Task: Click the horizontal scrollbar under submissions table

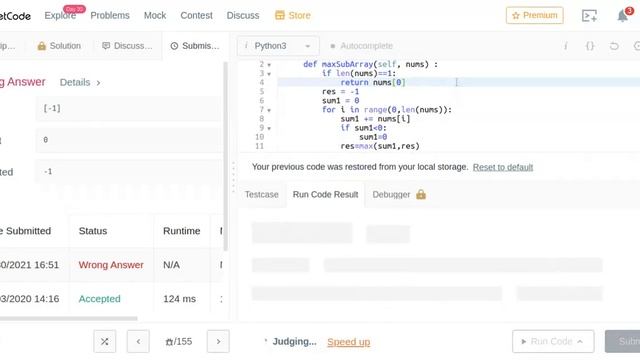Action: click(x=69, y=318)
